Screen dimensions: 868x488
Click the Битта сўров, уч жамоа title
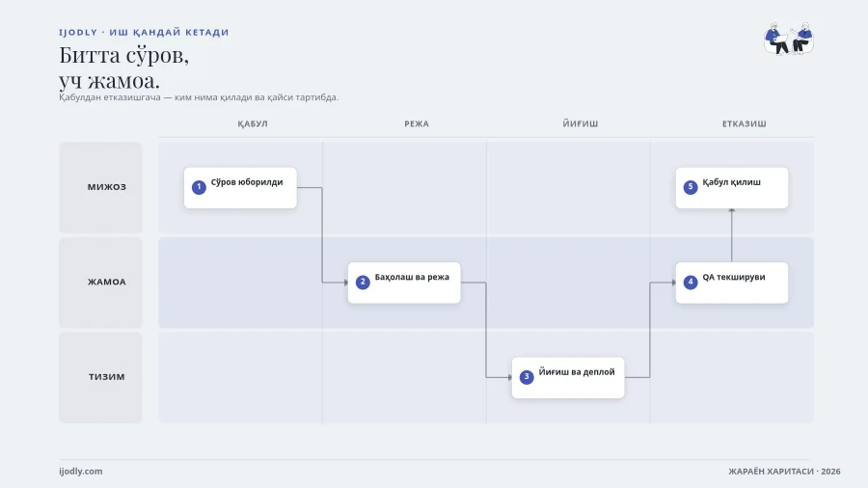coord(124,68)
